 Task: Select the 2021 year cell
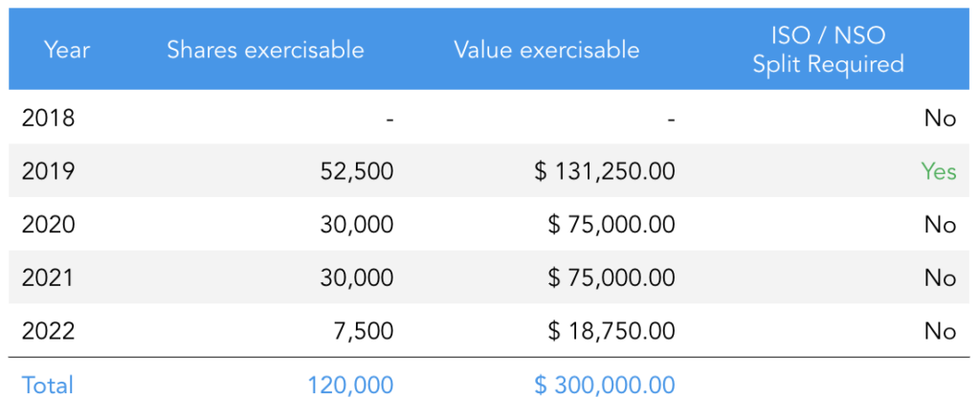(48, 277)
